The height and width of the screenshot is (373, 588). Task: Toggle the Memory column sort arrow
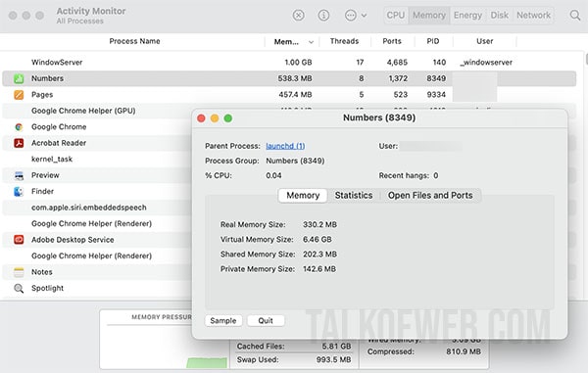(x=311, y=42)
